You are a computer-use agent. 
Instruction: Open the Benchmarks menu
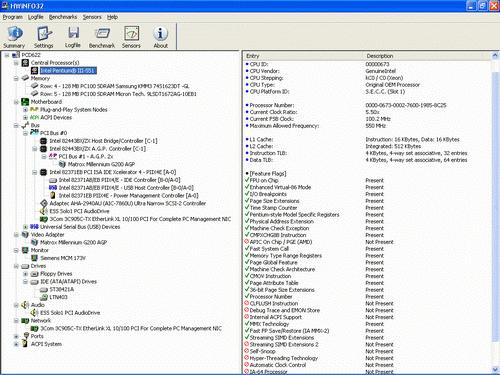pyautogui.click(x=63, y=17)
